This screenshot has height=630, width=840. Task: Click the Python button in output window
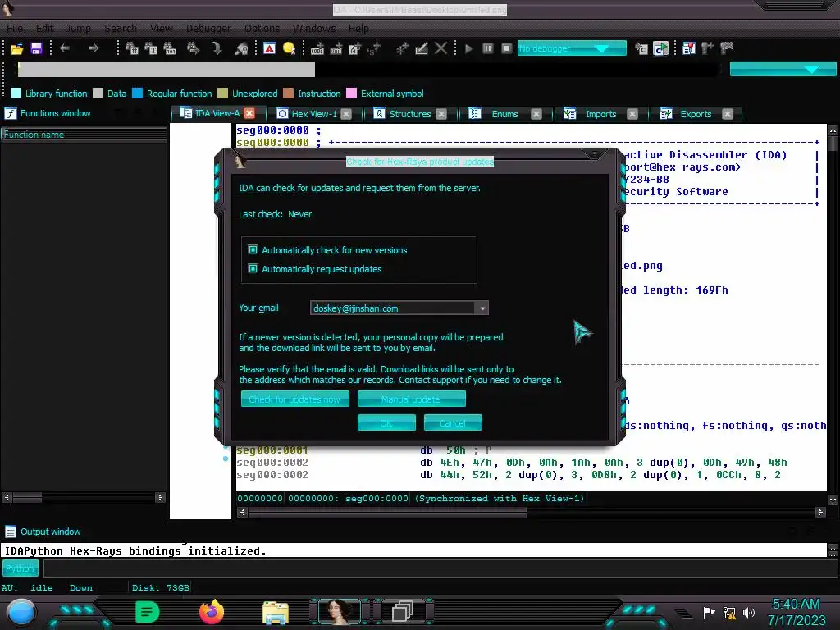(21, 568)
